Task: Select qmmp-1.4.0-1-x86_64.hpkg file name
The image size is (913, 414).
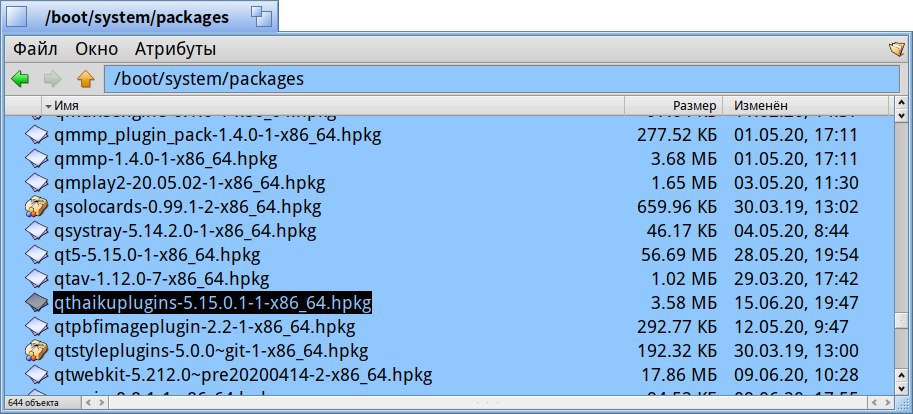Action: 165,159
